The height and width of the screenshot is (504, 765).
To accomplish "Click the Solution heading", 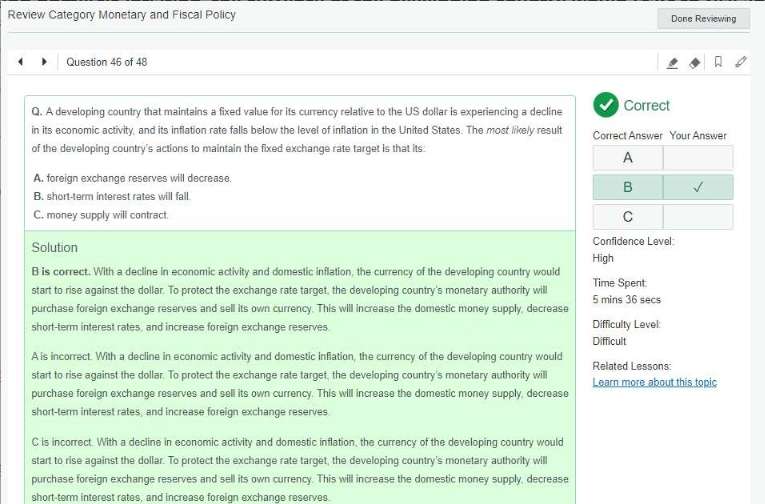I will click(x=54, y=247).
